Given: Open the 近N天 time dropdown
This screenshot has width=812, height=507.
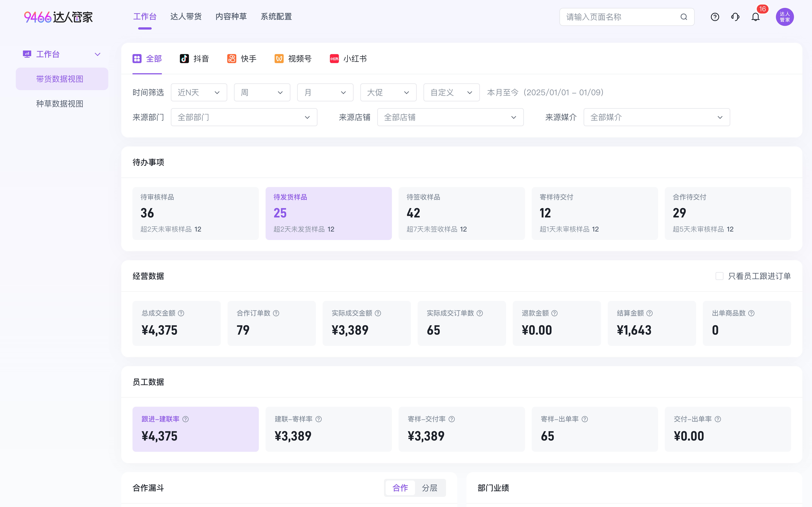Looking at the screenshot, I should click(x=199, y=93).
